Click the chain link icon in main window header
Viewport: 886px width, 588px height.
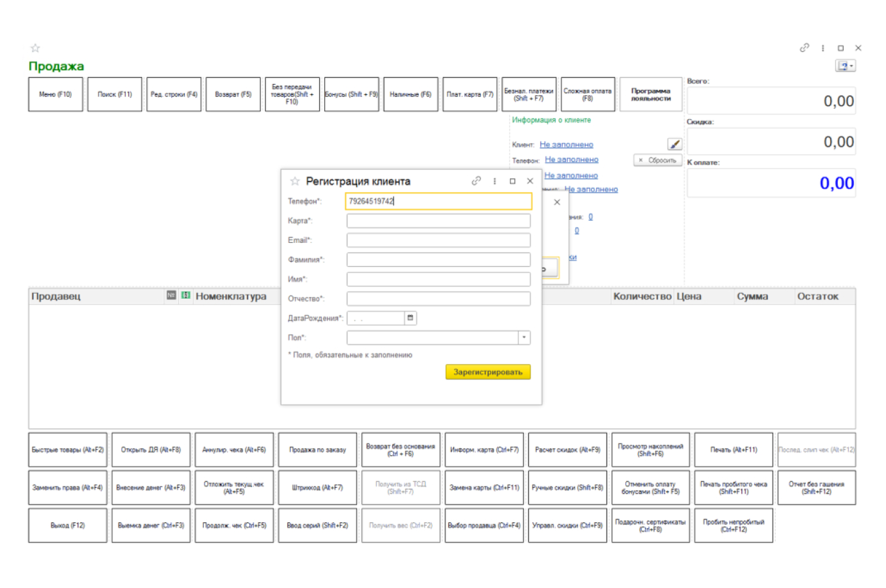(x=805, y=48)
